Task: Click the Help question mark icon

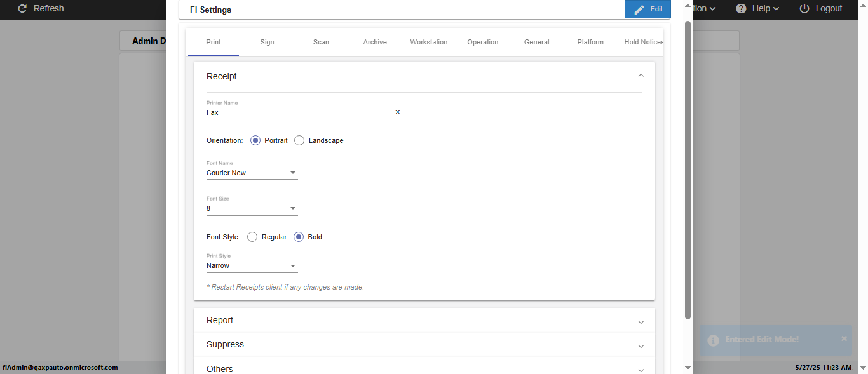Action: [x=741, y=9]
